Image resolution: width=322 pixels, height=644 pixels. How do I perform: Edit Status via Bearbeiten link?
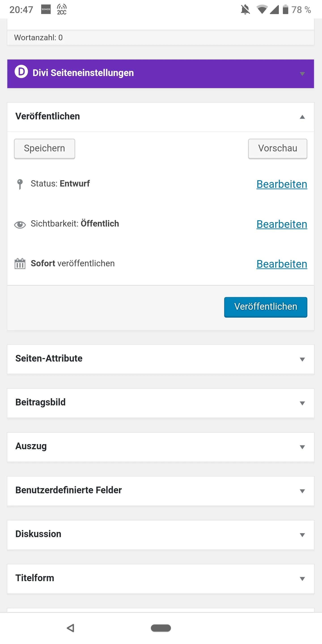click(x=282, y=184)
